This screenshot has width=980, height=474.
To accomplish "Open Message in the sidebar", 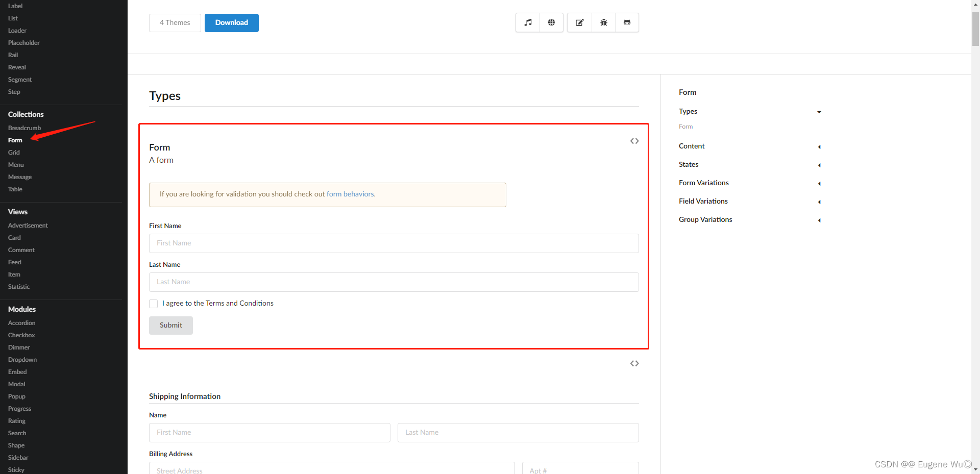I will pos(20,177).
